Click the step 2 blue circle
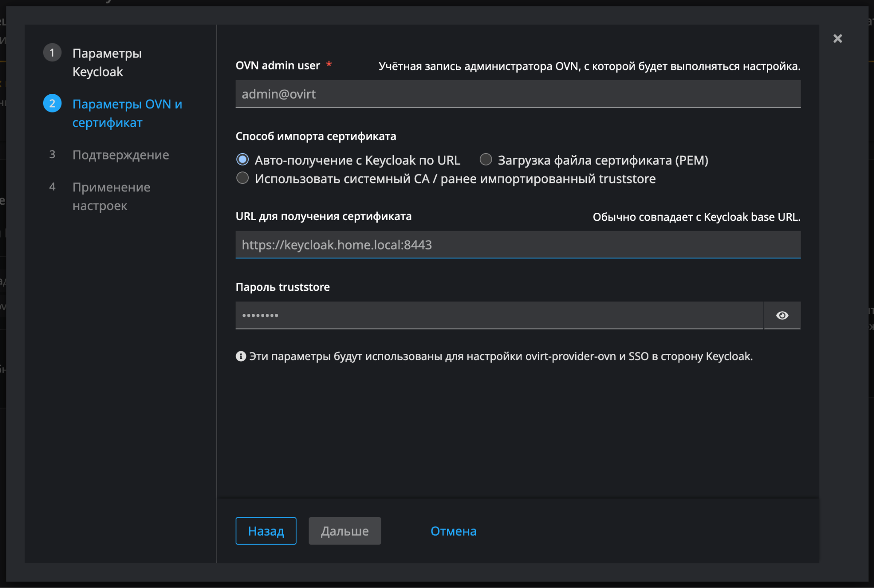This screenshot has height=588, width=874. (52, 104)
